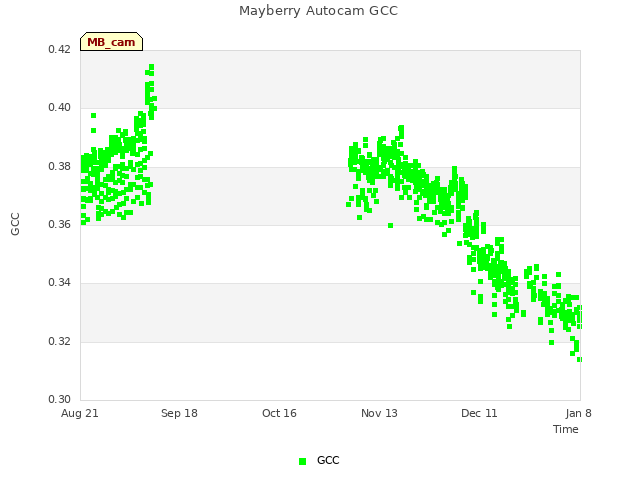
Task: Click the 0.40 y-axis label
Action: [x=59, y=107]
